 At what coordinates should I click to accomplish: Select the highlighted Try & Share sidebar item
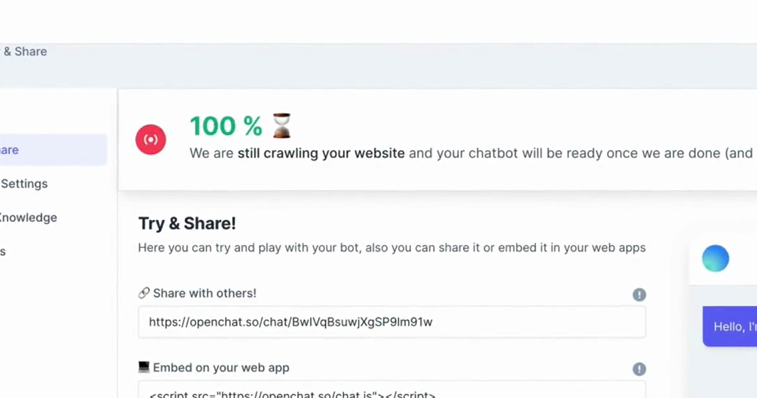[53, 150]
